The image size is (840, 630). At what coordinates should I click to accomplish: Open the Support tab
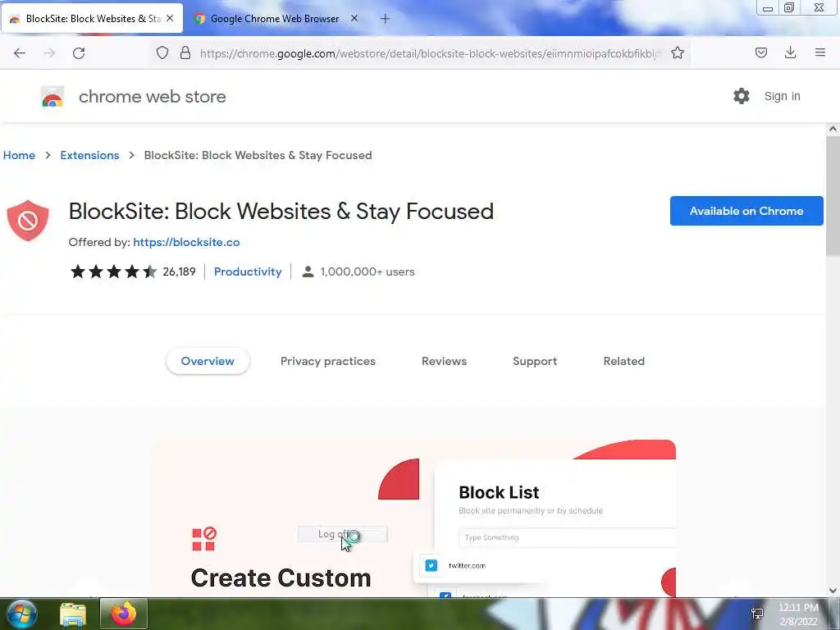(x=535, y=361)
